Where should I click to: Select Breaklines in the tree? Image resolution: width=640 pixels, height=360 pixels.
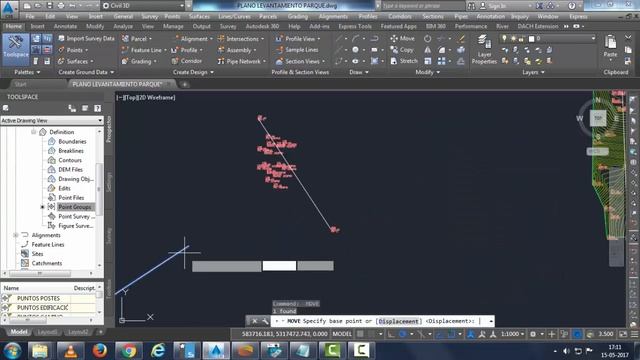(71, 151)
